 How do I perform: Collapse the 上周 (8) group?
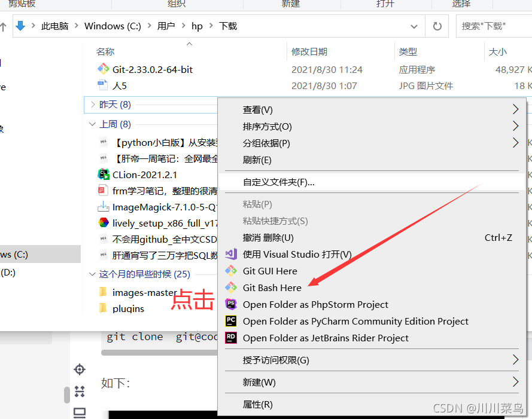93,124
